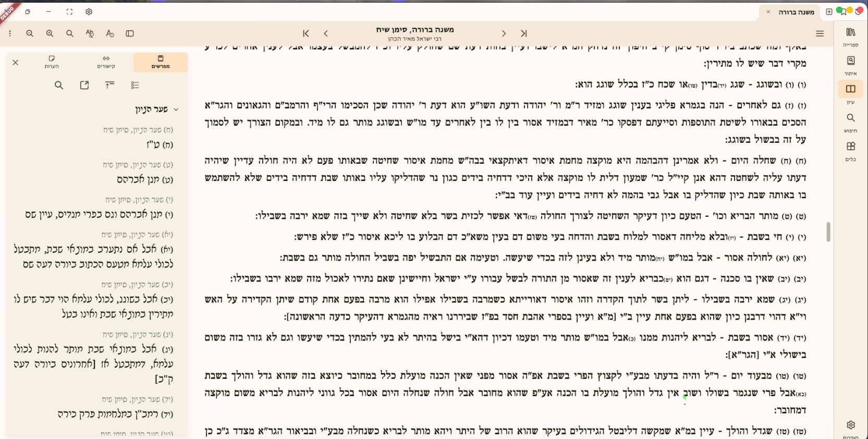Select the עיון reading view sidebar item
This screenshot has height=439, width=868.
[x=851, y=93]
